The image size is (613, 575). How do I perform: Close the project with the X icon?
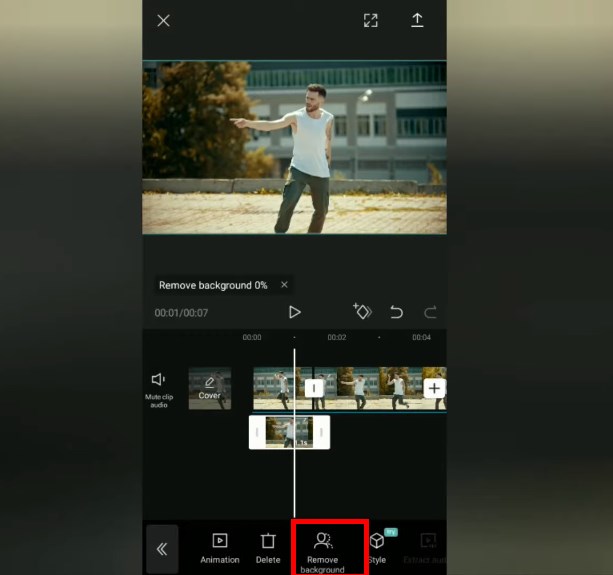[x=163, y=21]
